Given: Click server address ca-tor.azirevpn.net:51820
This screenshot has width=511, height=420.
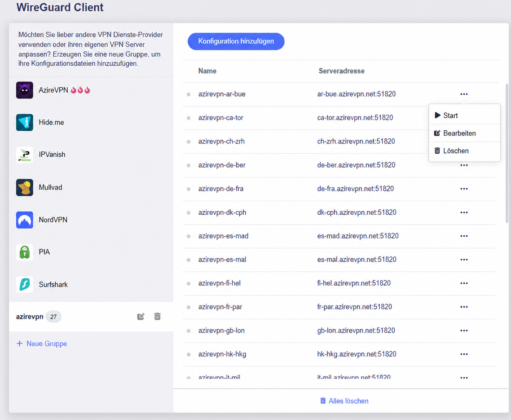Looking at the screenshot, I should point(355,118).
